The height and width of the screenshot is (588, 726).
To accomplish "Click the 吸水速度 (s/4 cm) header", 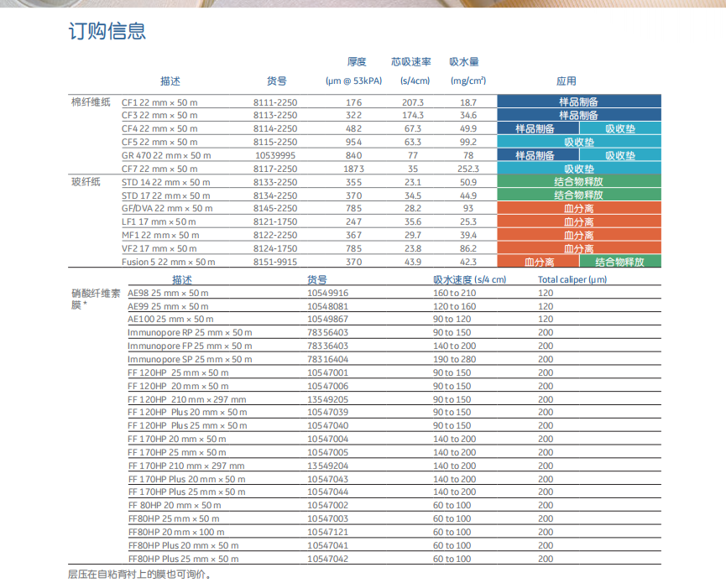I will pyautogui.click(x=469, y=279).
